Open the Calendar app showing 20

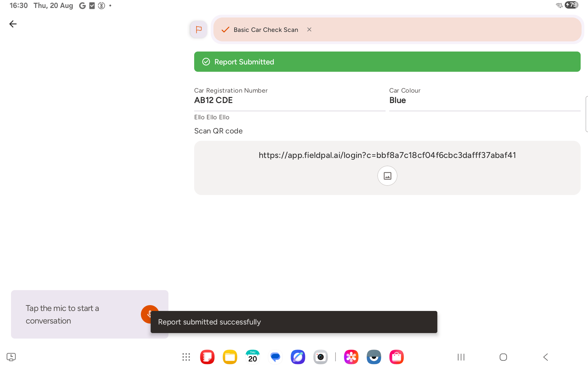click(253, 357)
